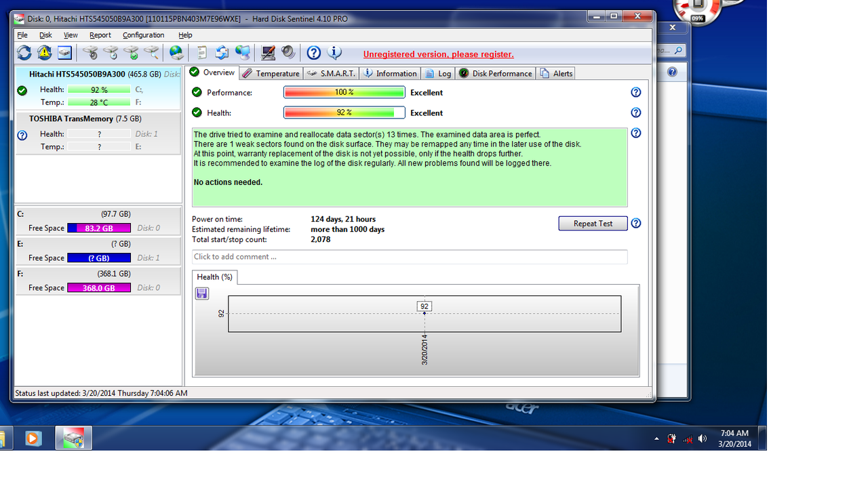Click the blue-framed disk panel toolbar icon
The height and width of the screenshot is (488, 868).
click(x=64, y=52)
